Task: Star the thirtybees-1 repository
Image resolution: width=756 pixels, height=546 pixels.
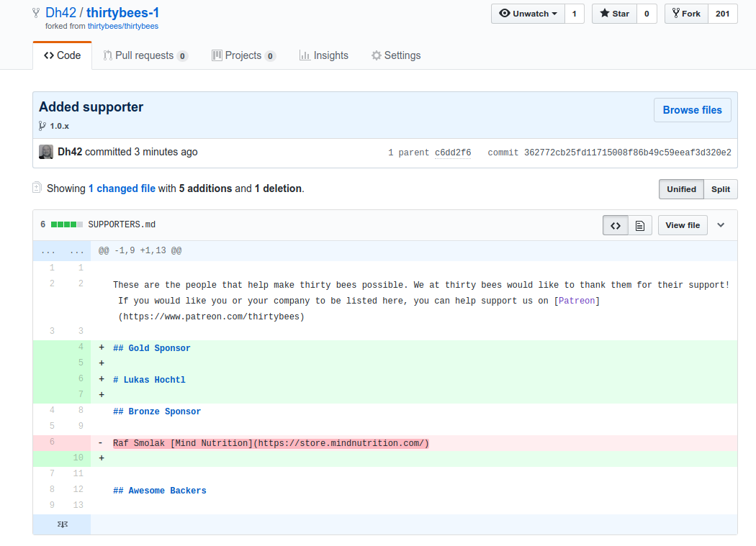Action: [614, 14]
